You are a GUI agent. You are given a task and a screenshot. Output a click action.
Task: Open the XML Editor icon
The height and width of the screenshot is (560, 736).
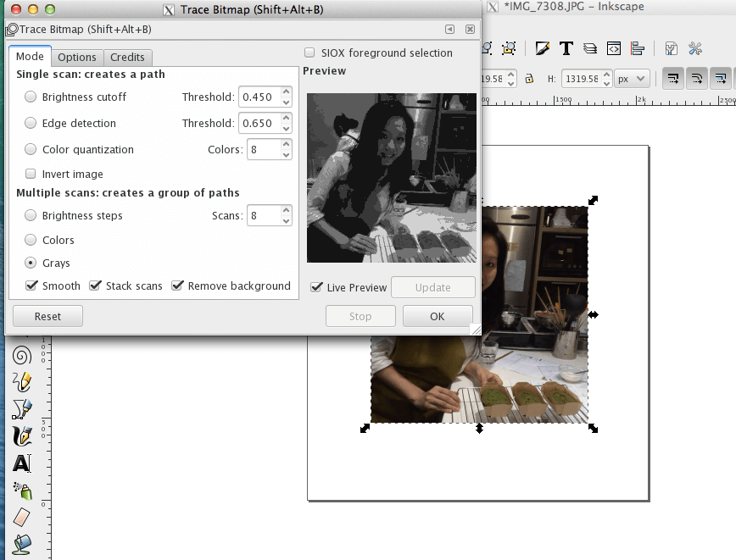point(614,48)
